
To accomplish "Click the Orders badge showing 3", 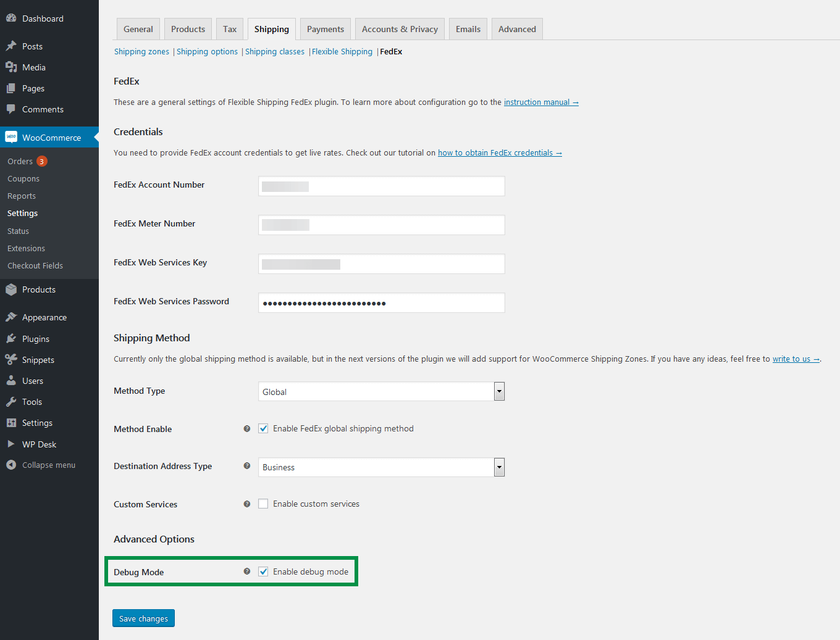I will click(x=41, y=161).
